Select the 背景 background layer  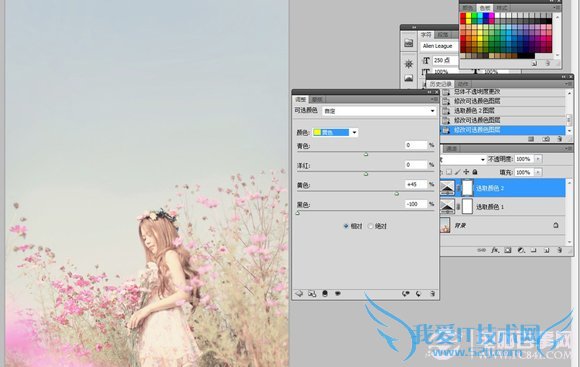coord(503,225)
